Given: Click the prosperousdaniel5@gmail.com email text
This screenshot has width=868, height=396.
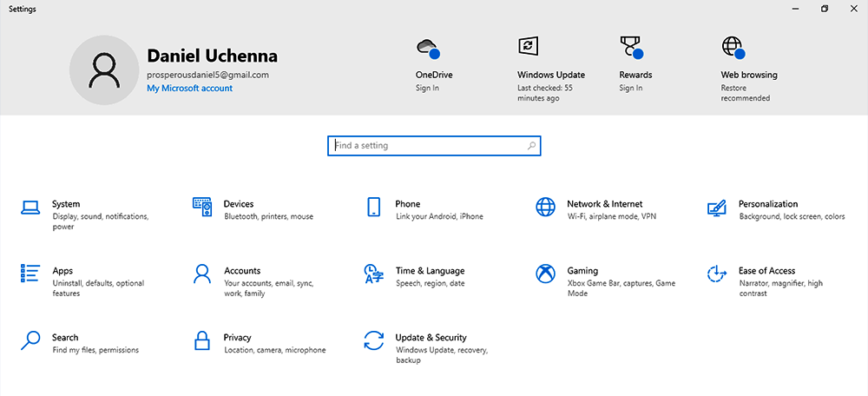Looking at the screenshot, I should tap(207, 75).
